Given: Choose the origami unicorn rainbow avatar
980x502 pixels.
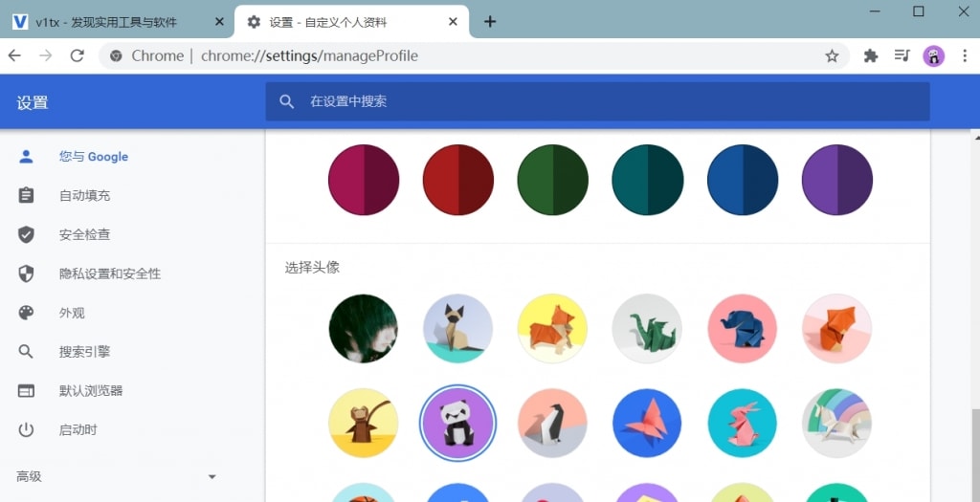Looking at the screenshot, I should click(x=836, y=424).
